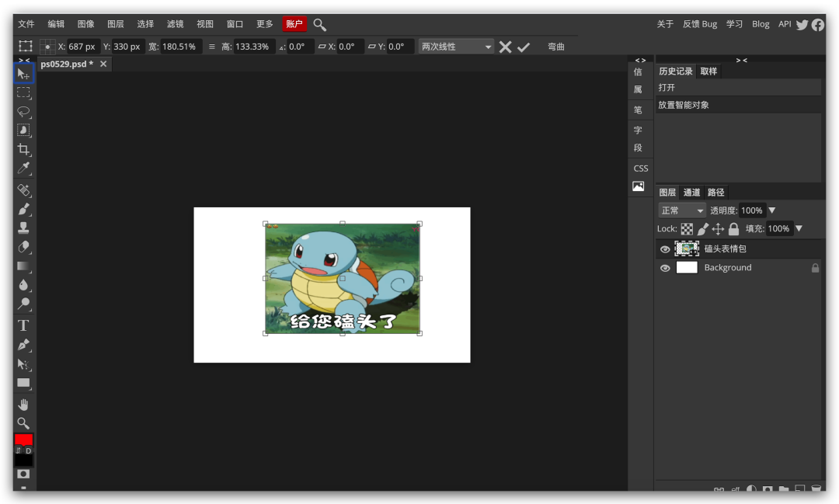This screenshot has width=839, height=504.
Task: Select the Lasso tool
Action: (x=23, y=111)
